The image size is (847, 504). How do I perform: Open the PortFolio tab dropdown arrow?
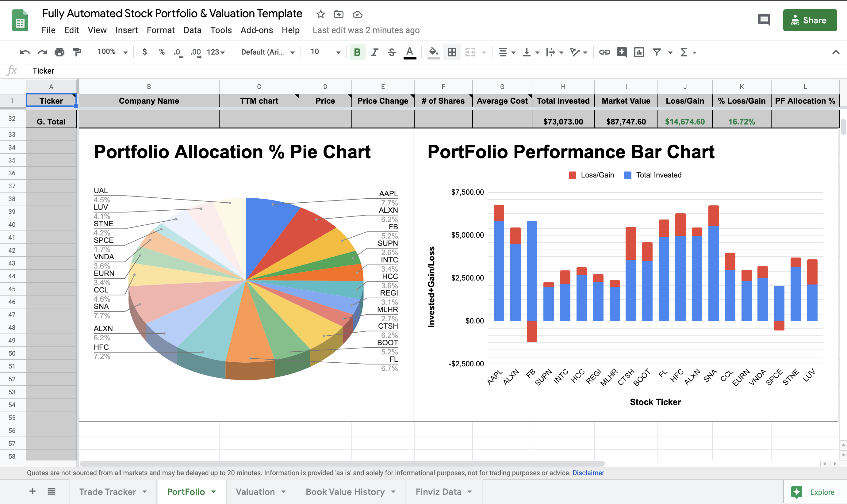tap(214, 492)
